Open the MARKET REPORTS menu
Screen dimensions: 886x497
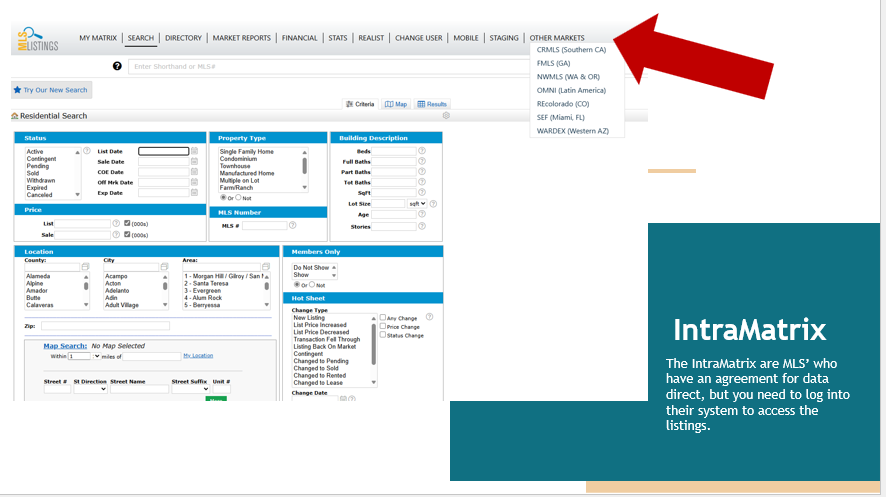[x=242, y=38]
